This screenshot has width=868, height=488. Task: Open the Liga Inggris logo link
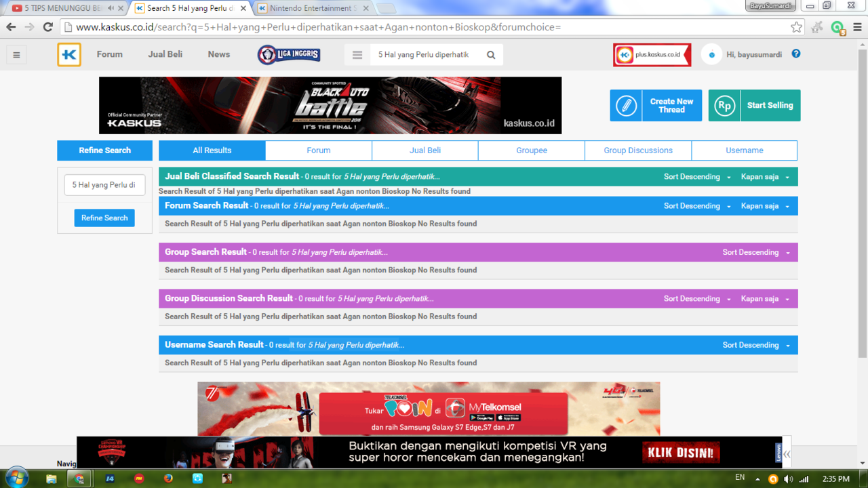289,55
